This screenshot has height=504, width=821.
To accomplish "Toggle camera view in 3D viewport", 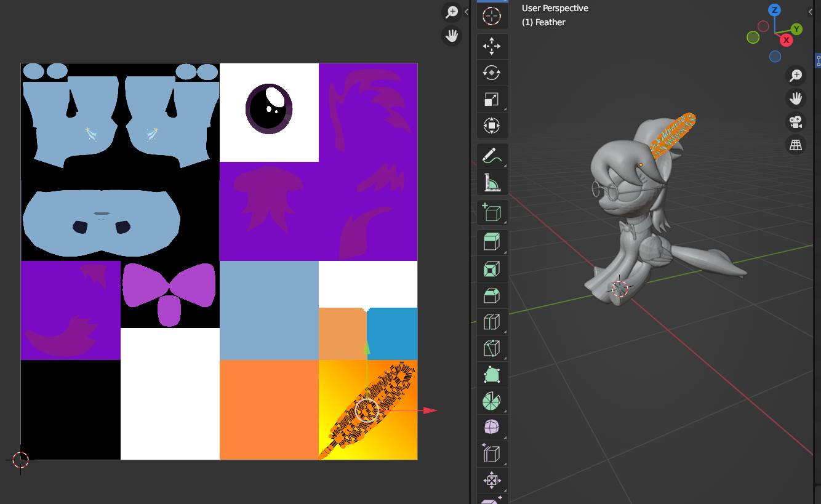I will click(x=796, y=122).
